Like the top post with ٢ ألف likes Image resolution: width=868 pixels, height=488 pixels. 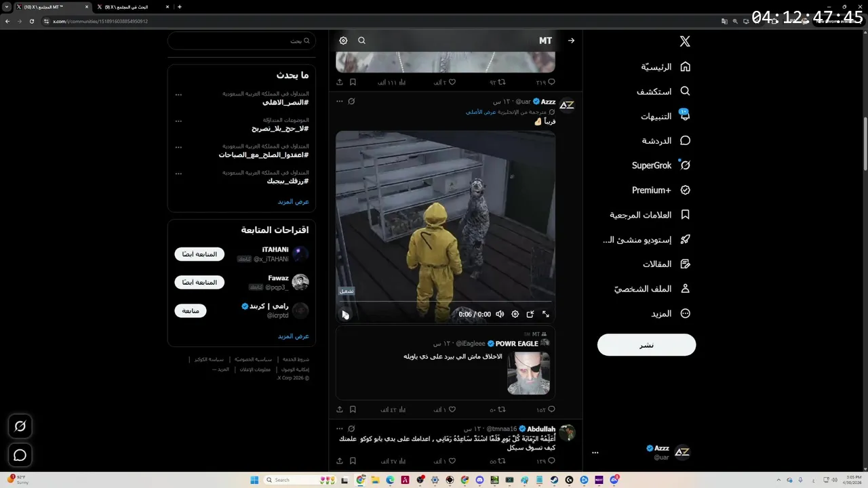(x=452, y=83)
